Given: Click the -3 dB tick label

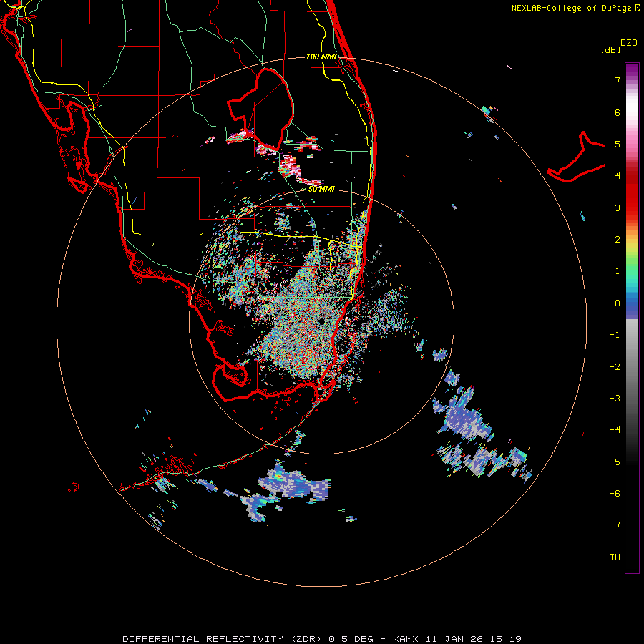Looking at the screenshot, I should pos(615,399).
